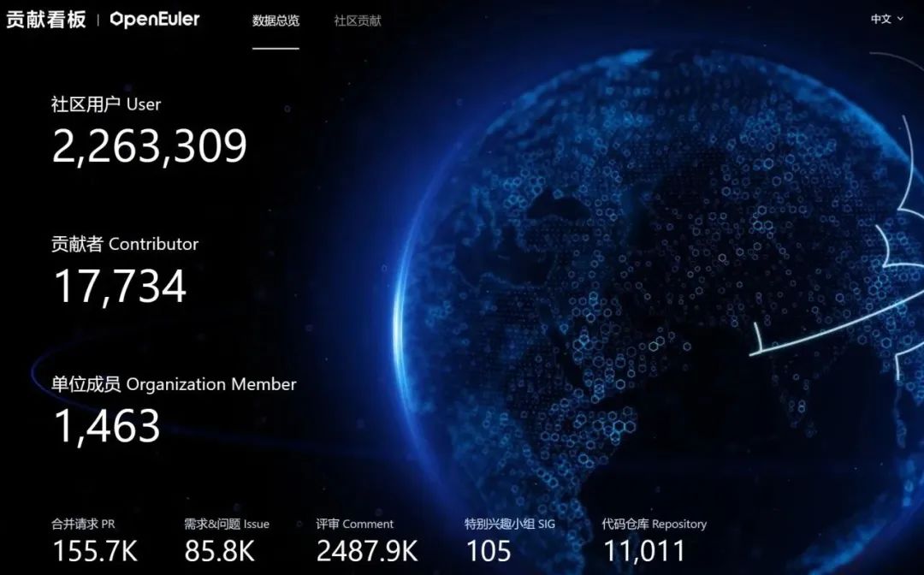The height and width of the screenshot is (575, 924).
Task: Click the 特别兴趣小组 SIG label
Action: tap(510, 524)
